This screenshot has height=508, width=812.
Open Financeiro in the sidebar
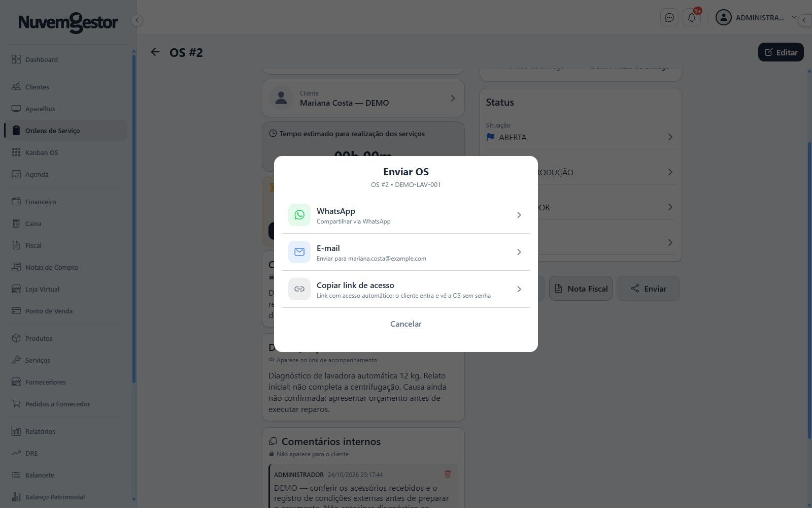(x=65, y=202)
